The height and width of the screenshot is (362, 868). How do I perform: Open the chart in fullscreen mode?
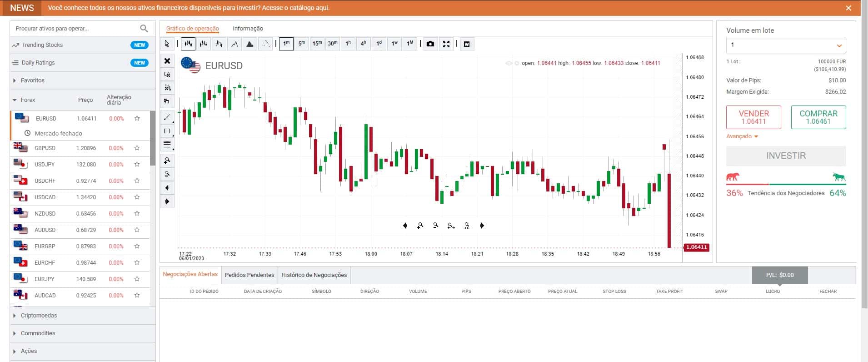[446, 44]
